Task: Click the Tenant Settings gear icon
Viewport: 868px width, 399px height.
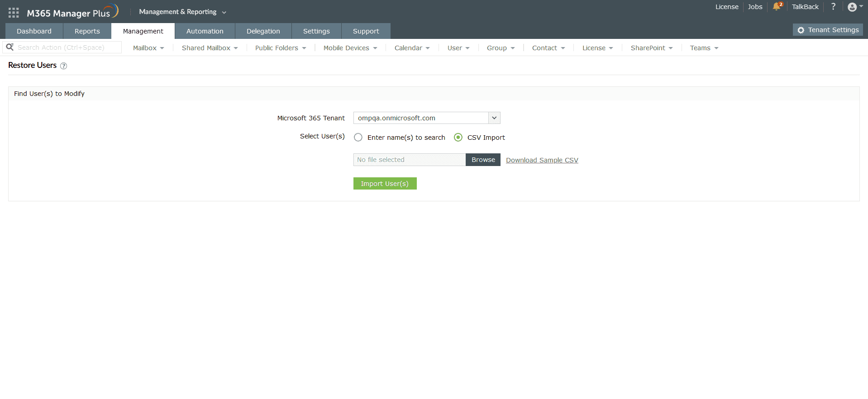Action: (801, 30)
